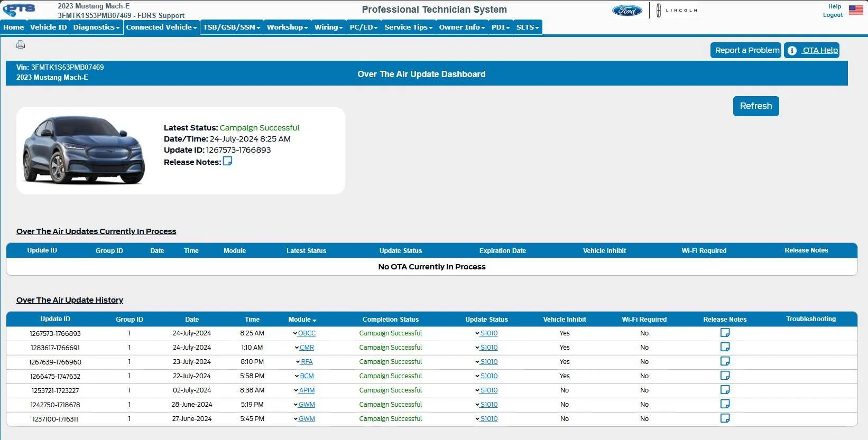Click the Expiration Date column header

(x=503, y=251)
